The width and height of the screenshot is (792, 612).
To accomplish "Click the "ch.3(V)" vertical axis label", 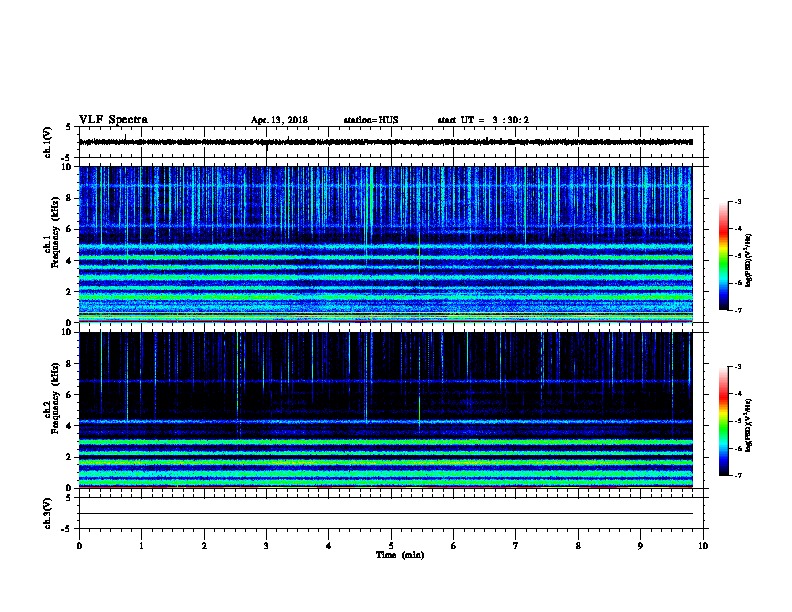I will click(x=47, y=513).
